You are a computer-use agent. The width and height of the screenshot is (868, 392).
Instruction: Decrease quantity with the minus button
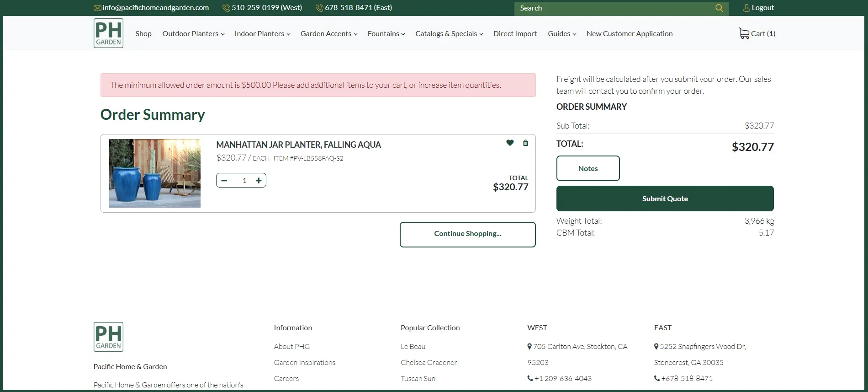pos(224,181)
